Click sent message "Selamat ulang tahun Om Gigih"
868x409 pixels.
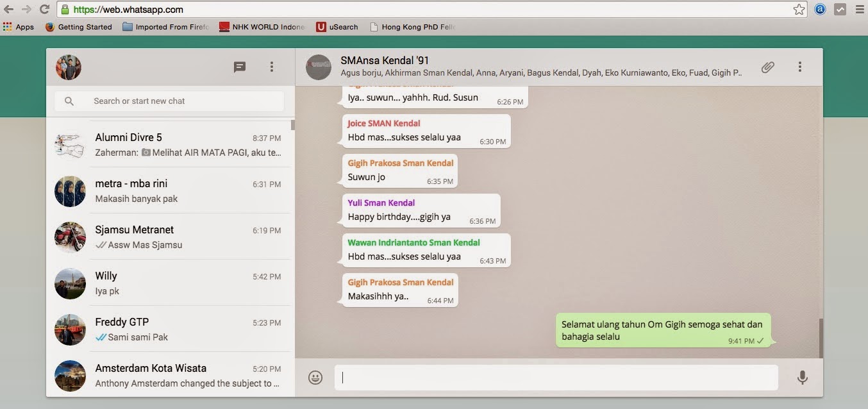663,330
